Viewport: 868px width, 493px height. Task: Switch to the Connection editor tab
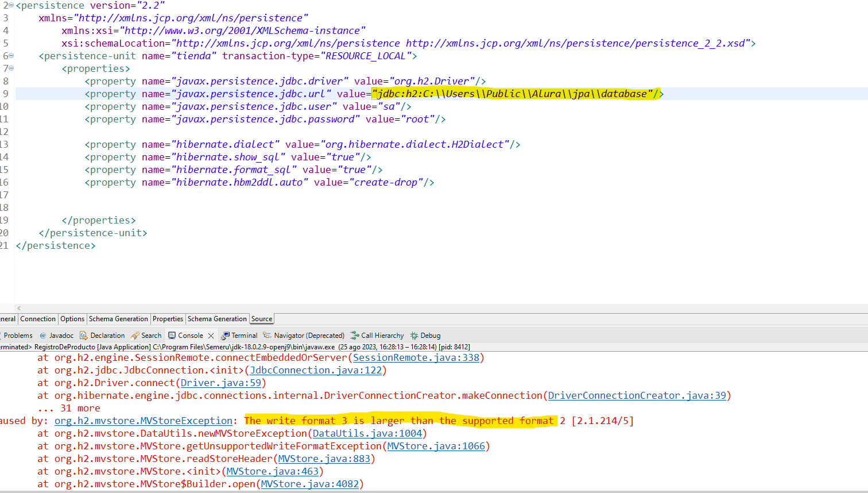(x=38, y=319)
